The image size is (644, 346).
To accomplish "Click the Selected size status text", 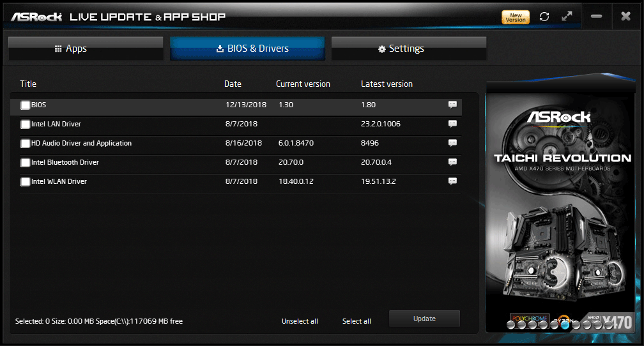I will point(99,321).
